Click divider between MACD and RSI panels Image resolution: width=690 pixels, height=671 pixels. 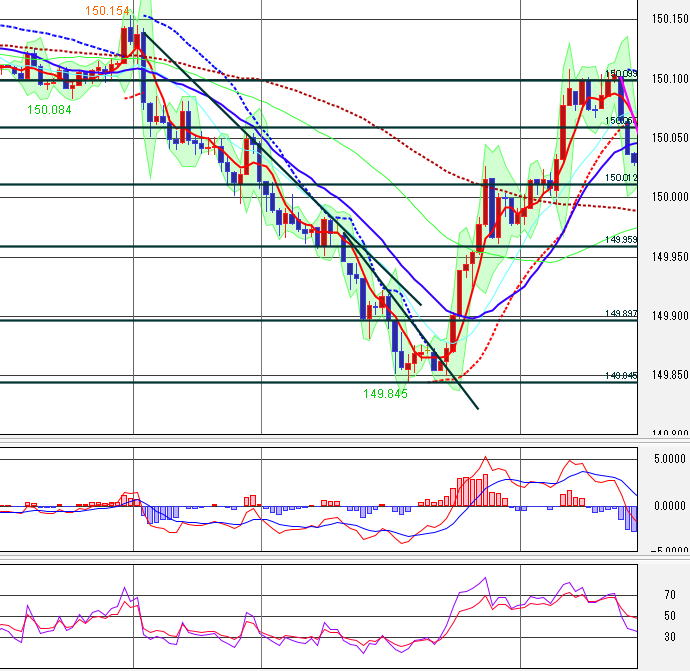click(x=320, y=556)
